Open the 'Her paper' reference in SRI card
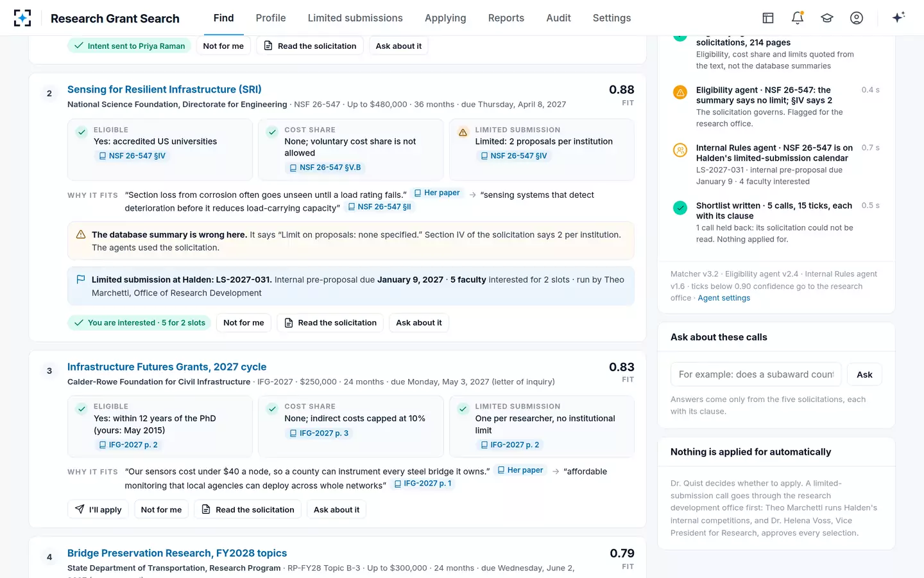This screenshot has height=578, width=924. pos(437,193)
